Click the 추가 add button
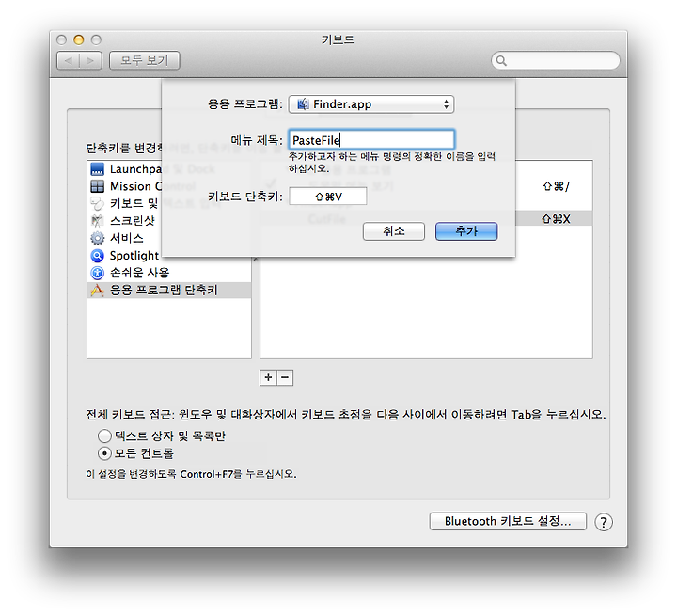Screen dimensions: 677x616 [x=466, y=231]
